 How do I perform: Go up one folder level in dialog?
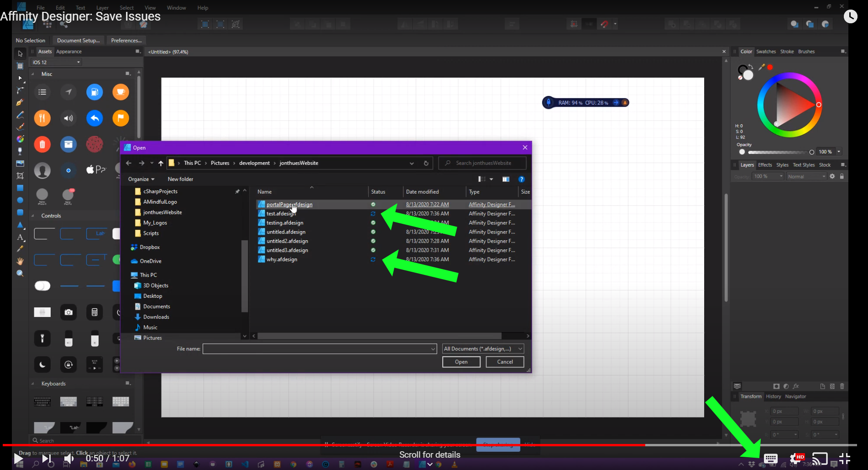coord(161,163)
